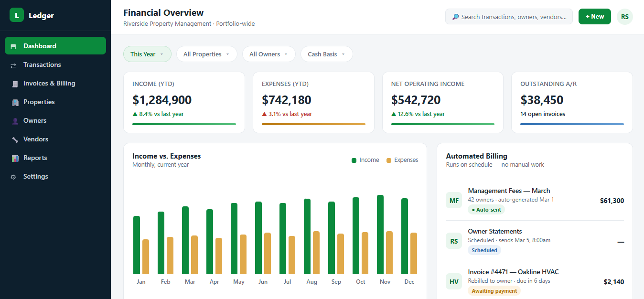644x299 pixels.
Task: Open the Owners section
Action: click(x=55, y=120)
